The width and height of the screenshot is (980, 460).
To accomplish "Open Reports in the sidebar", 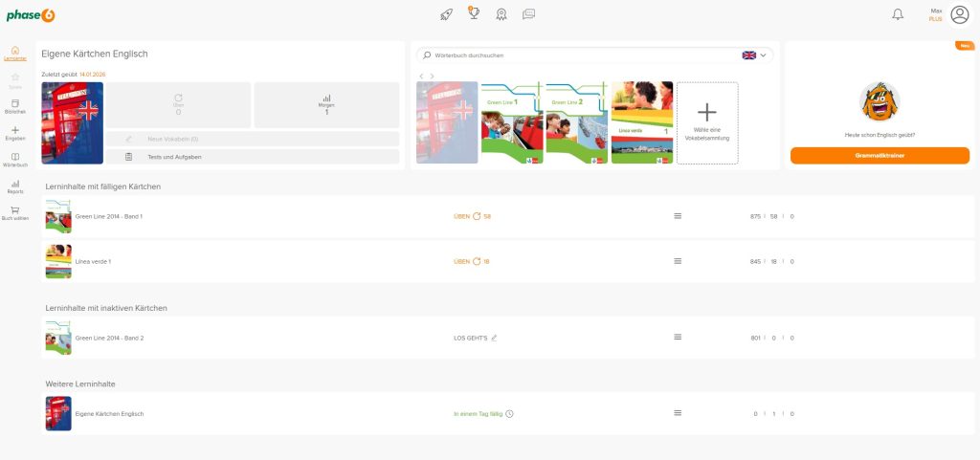I will [x=14, y=186].
